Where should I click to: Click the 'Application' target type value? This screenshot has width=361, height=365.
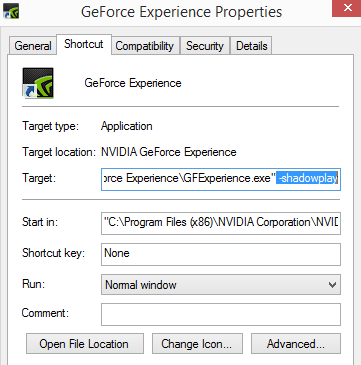127,126
